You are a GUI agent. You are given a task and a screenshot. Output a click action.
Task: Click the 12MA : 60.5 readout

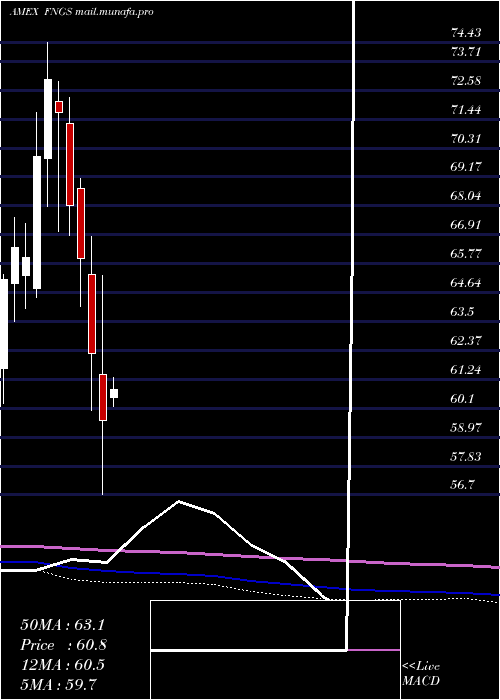pyautogui.click(x=62, y=665)
